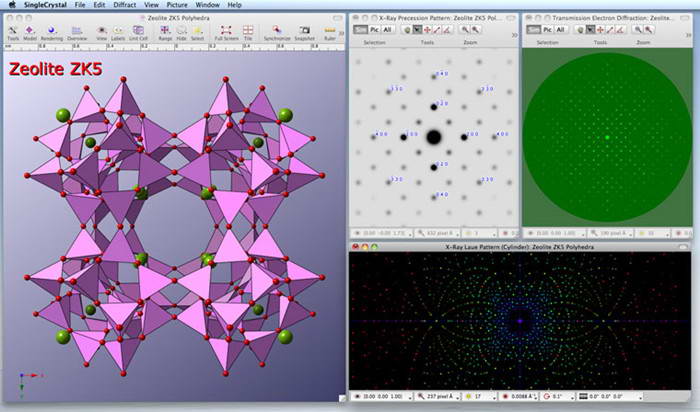Open view direction dropdown in Laue Pattern window

click(x=383, y=396)
